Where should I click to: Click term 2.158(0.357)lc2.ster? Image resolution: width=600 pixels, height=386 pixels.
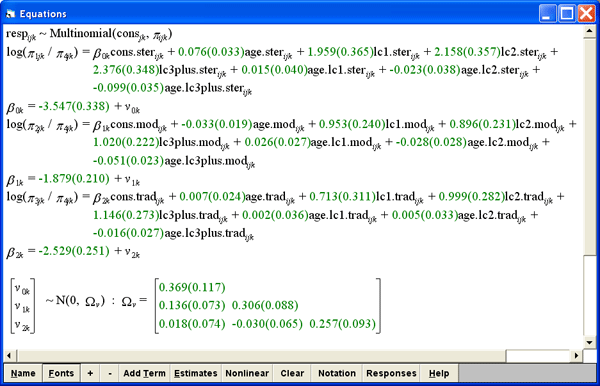[x=490, y=52]
